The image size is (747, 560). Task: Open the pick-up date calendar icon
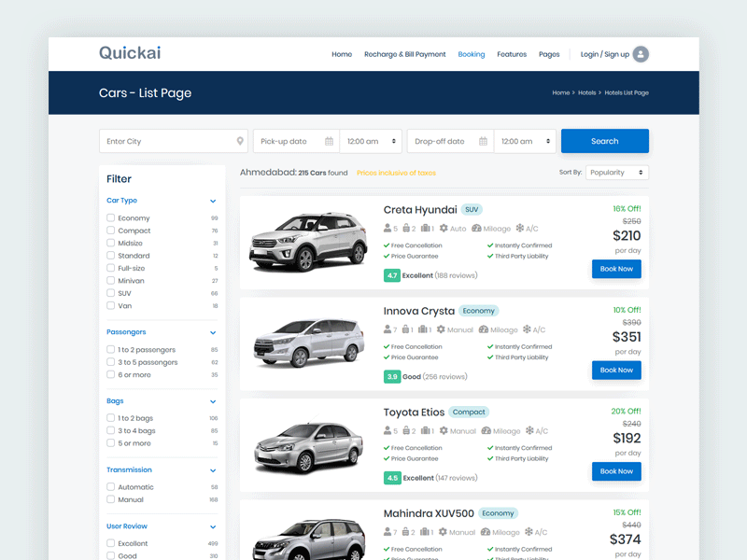pyautogui.click(x=329, y=141)
